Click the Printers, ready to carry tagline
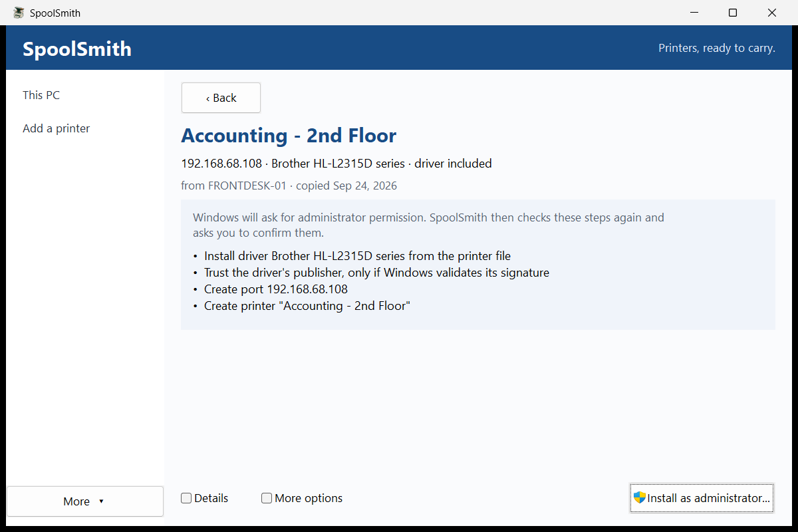The width and height of the screenshot is (798, 532). click(x=717, y=48)
